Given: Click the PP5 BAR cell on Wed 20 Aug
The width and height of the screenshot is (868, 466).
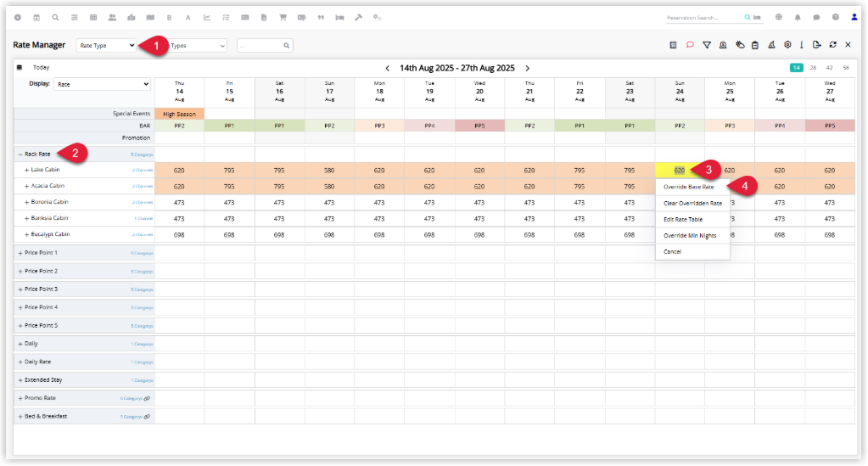Looking at the screenshot, I should [479, 126].
